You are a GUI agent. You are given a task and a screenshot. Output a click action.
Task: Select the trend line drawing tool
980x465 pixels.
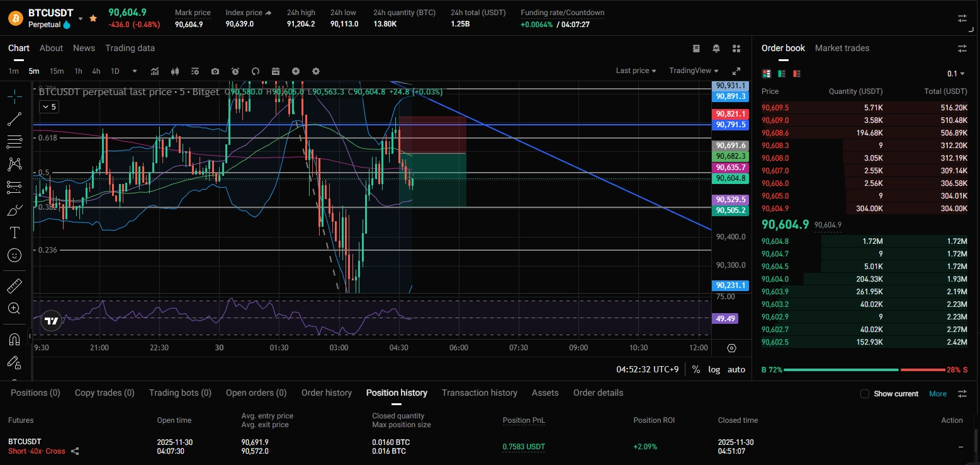[x=14, y=118]
